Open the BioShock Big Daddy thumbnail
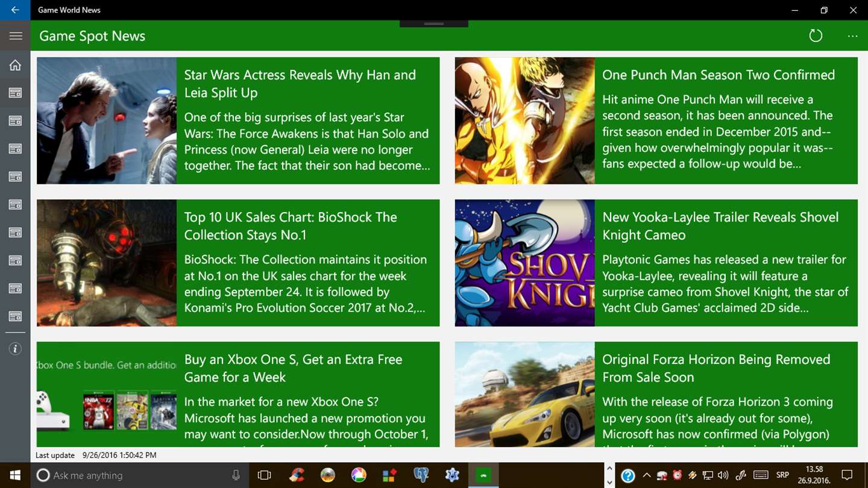The width and height of the screenshot is (868, 488). (107, 263)
